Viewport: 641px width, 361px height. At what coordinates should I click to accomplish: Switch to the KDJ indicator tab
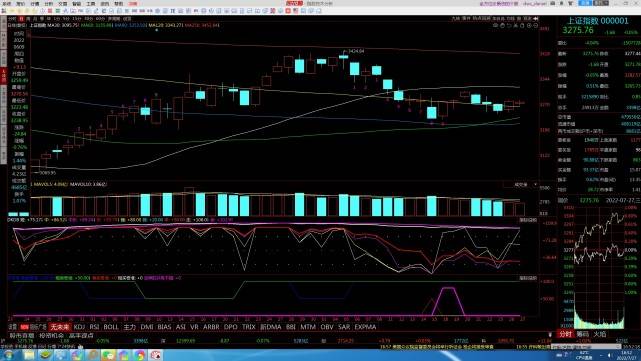(79, 327)
